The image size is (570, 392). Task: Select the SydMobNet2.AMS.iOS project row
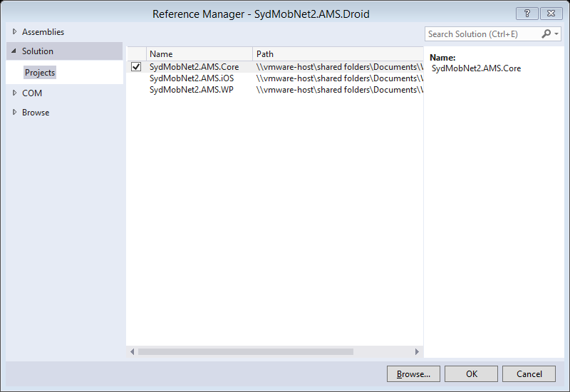[x=275, y=78]
